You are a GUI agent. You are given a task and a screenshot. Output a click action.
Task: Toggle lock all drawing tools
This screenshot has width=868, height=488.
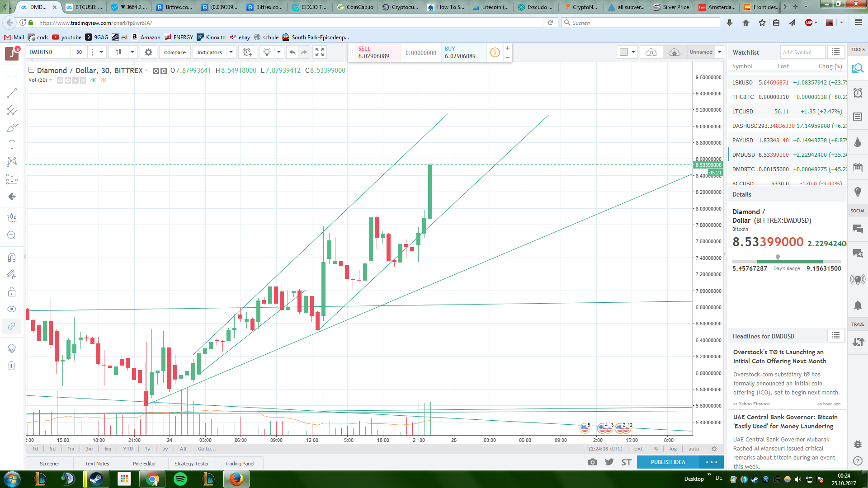(x=12, y=292)
